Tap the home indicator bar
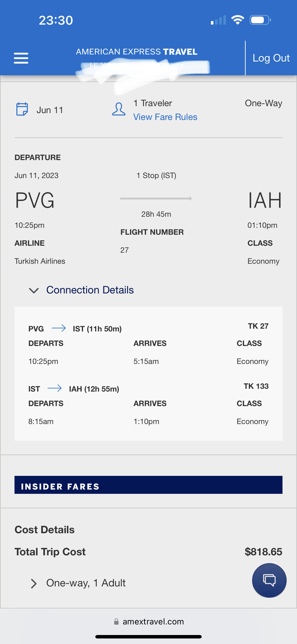The width and height of the screenshot is (297, 644). (x=148, y=637)
